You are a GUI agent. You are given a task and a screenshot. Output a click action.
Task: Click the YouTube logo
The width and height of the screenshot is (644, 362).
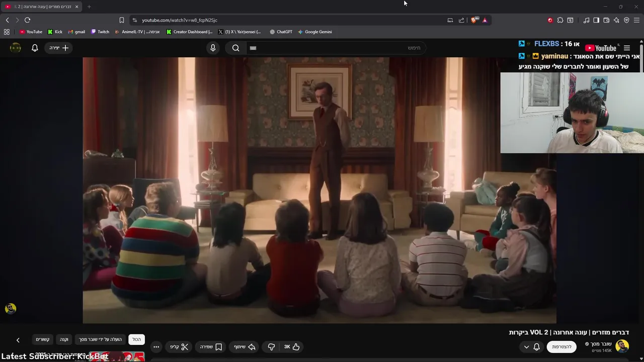(x=601, y=48)
